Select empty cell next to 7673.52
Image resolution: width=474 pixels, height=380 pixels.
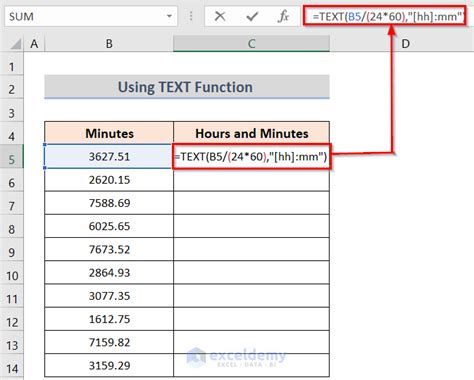(x=252, y=249)
